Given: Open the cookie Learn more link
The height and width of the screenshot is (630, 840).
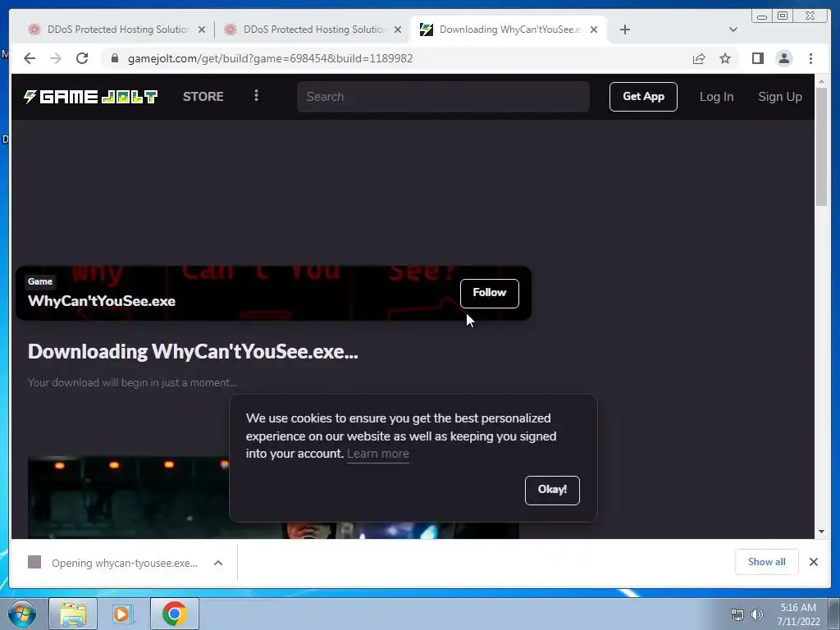Looking at the screenshot, I should pyautogui.click(x=378, y=454).
